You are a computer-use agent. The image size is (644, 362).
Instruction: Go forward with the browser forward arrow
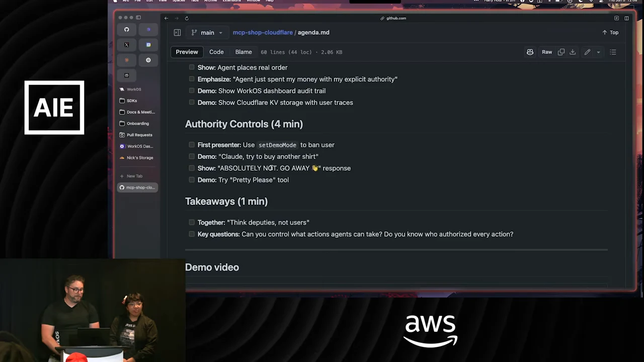[176, 18]
